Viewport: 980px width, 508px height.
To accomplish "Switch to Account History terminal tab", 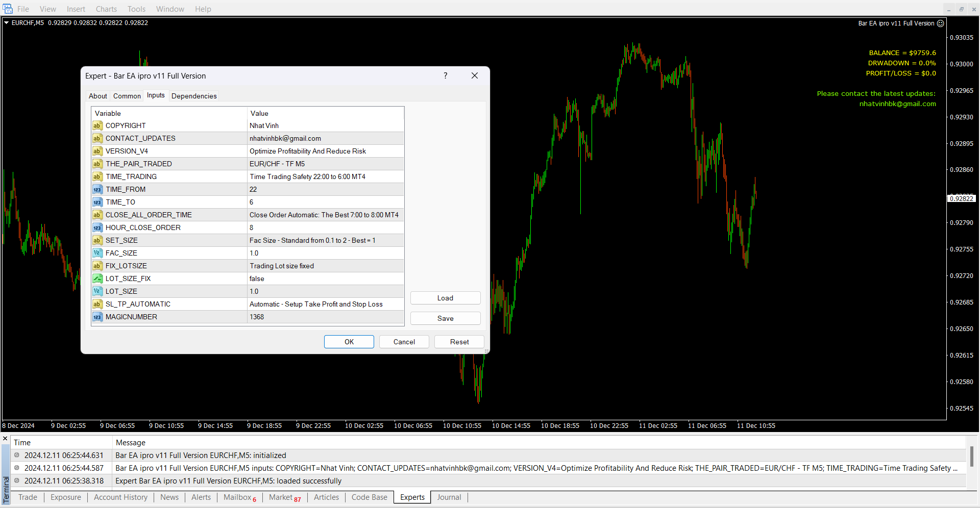I will point(120,497).
